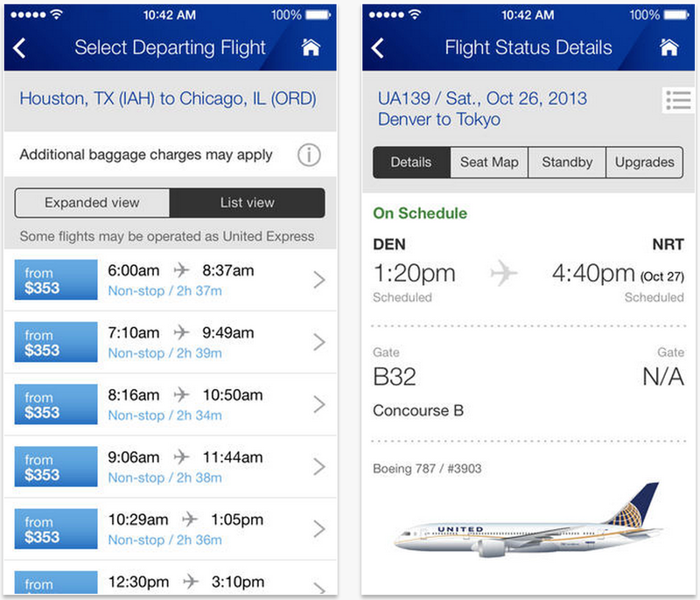Tap the United Boeing 787 aircraft image
700x600 pixels.
click(528, 520)
